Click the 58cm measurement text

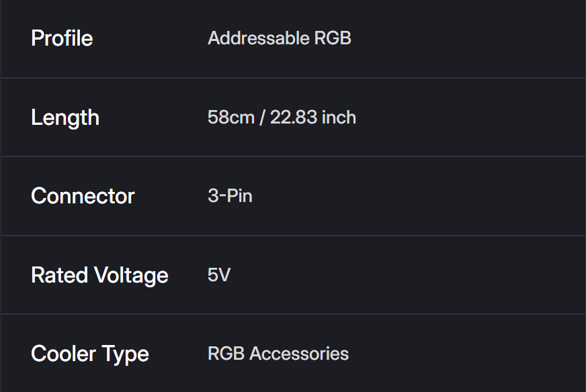(x=231, y=117)
